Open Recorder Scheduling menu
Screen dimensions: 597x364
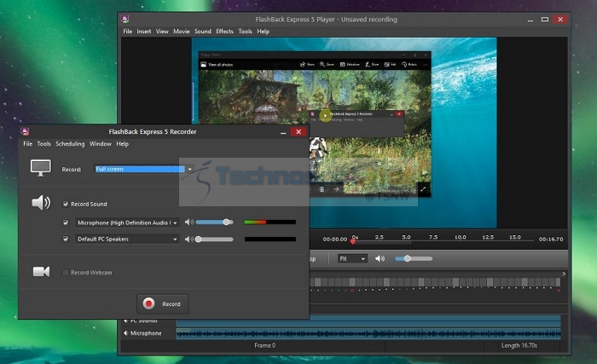tap(70, 143)
